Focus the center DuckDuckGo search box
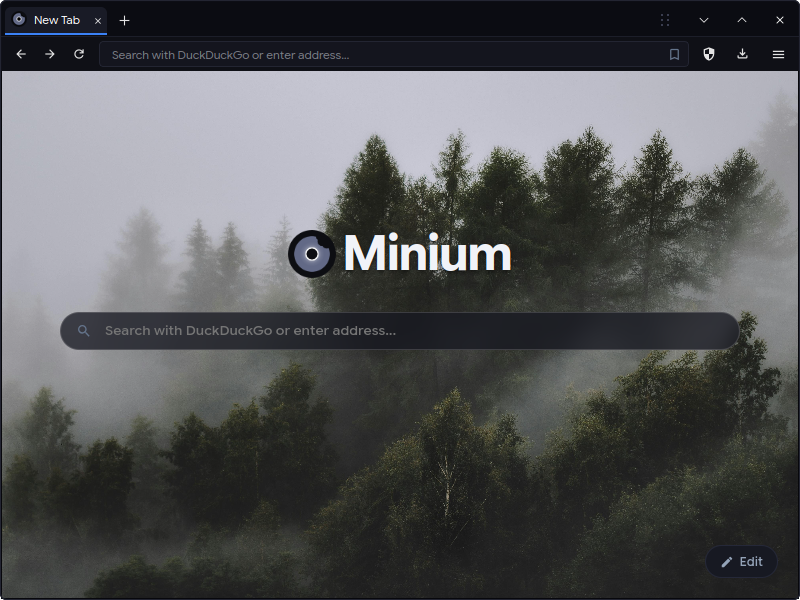The image size is (800, 600). pyautogui.click(x=399, y=331)
